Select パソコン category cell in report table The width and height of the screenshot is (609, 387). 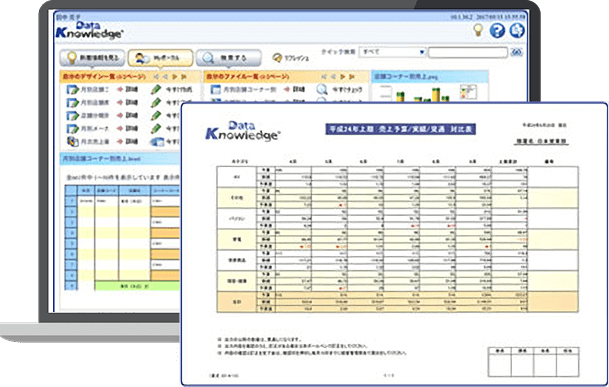237,219
